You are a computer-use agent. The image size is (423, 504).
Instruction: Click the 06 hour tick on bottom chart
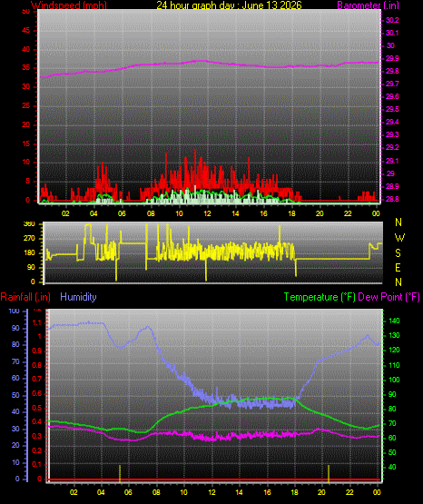[x=128, y=492]
